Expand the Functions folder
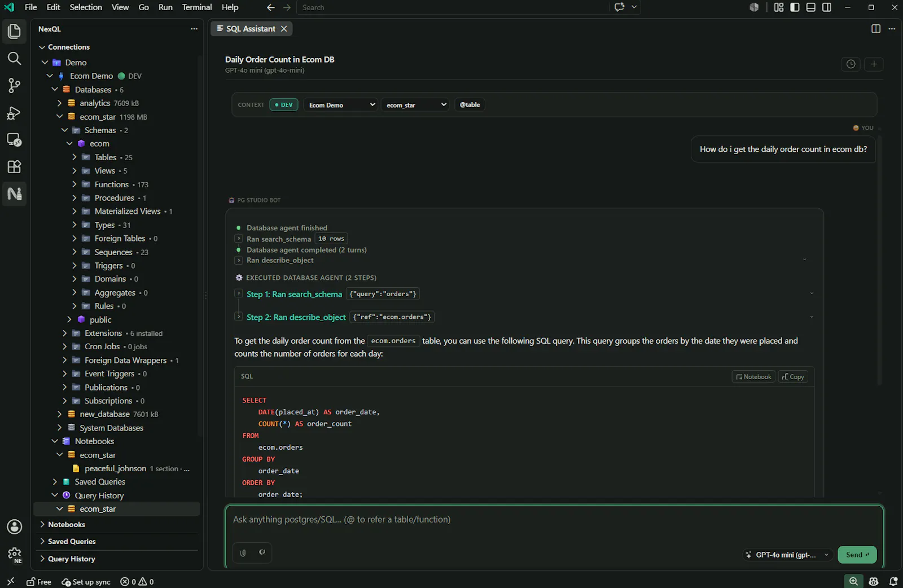The height and width of the screenshot is (588, 903). point(74,184)
